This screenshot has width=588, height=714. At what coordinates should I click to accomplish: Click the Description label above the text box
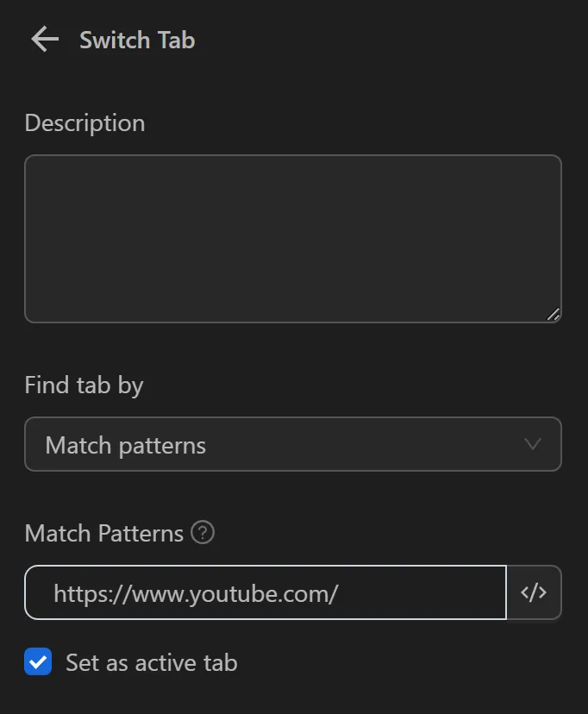pos(84,122)
